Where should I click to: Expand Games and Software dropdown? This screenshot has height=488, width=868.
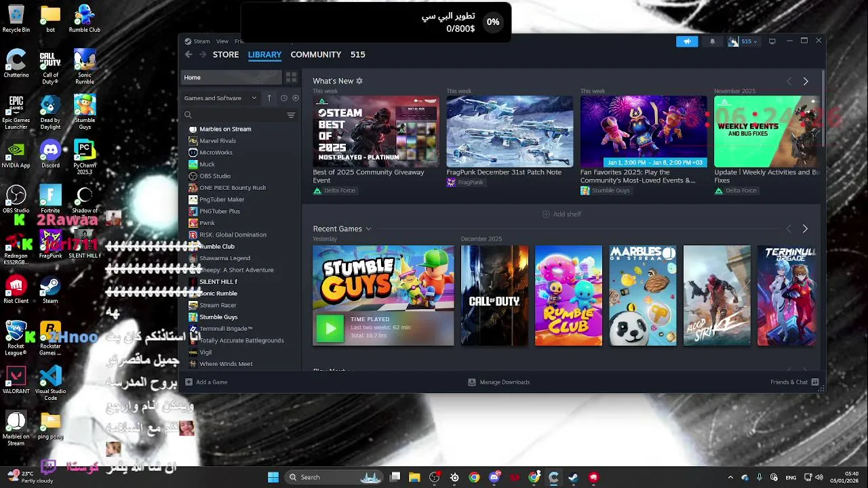tap(220, 98)
